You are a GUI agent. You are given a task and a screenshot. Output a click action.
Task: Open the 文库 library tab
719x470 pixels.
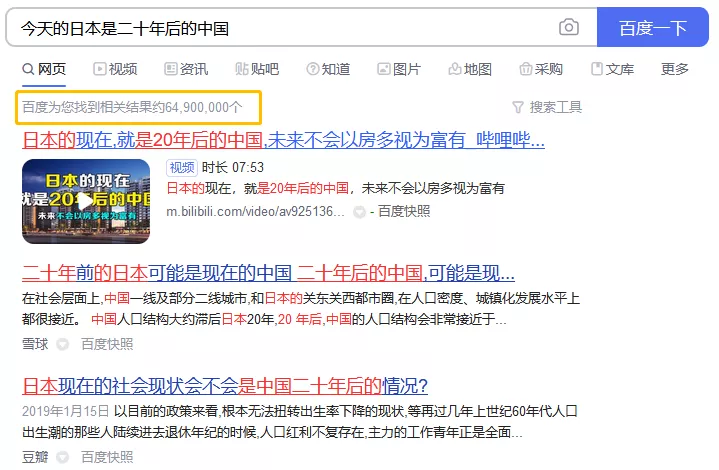coord(612,69)
